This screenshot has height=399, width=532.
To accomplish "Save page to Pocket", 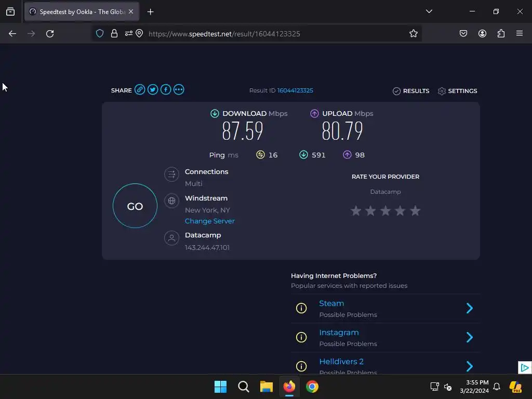I will click(x=463, y=33).
